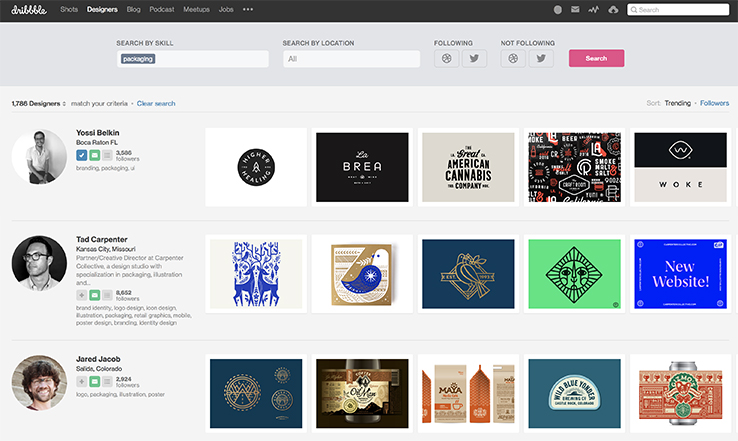Open the gold circular badges navy shot
This screenshot has height=441, width=738.
256,393
